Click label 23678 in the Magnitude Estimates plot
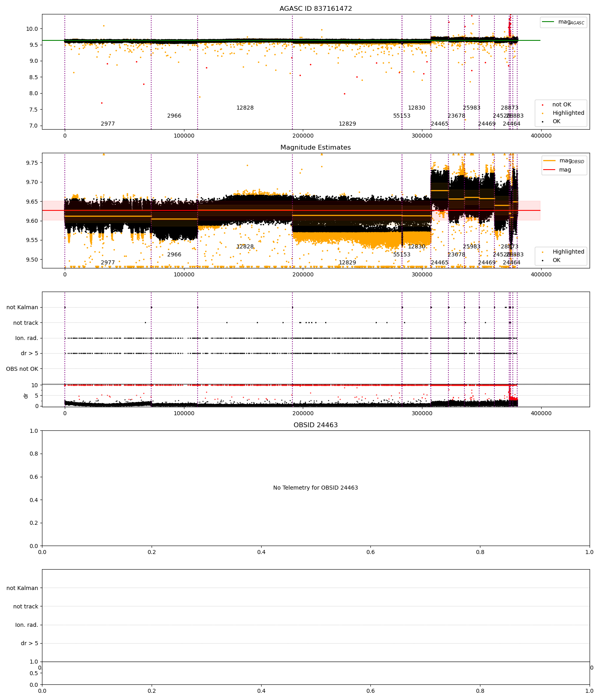This screenshot has height=700, width=600. [x=456, y=255]
